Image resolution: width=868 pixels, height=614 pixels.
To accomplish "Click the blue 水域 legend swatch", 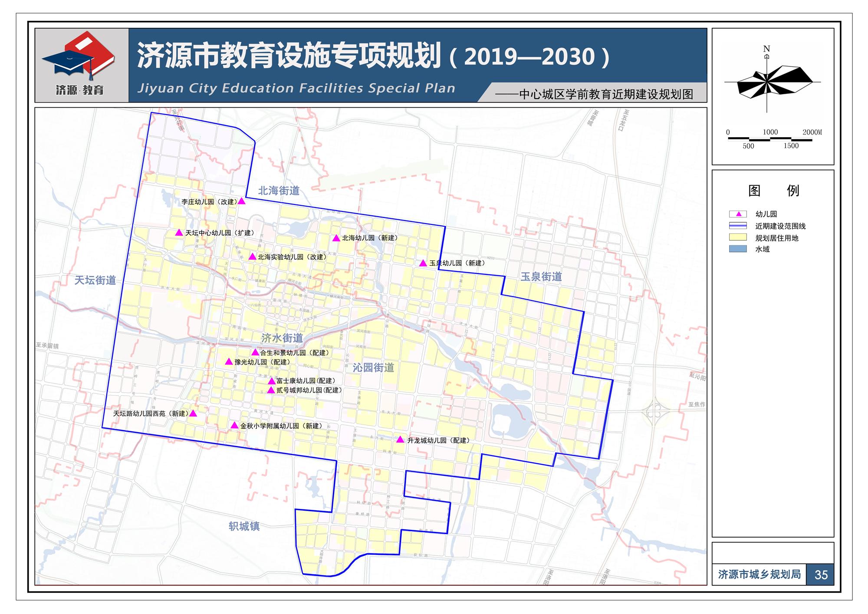I will pos(738,249).
